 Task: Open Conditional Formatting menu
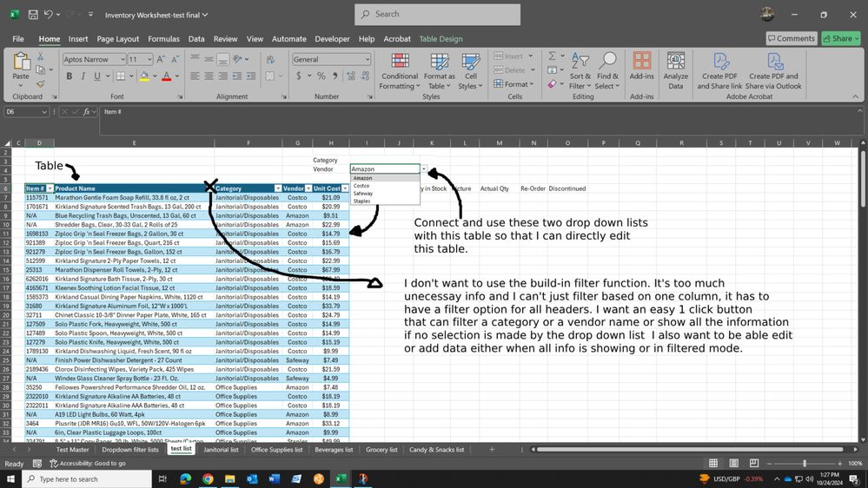[400, 71]
